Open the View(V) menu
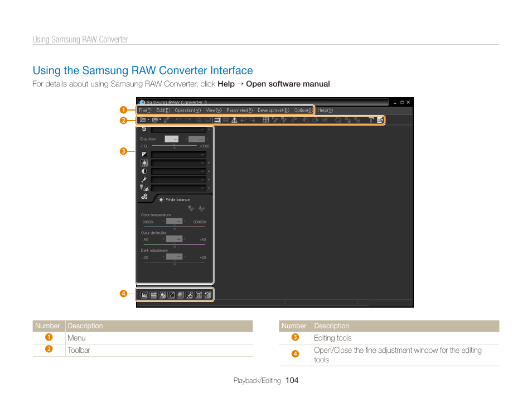This screenshot has width=532, height=402. coord(214,110)
